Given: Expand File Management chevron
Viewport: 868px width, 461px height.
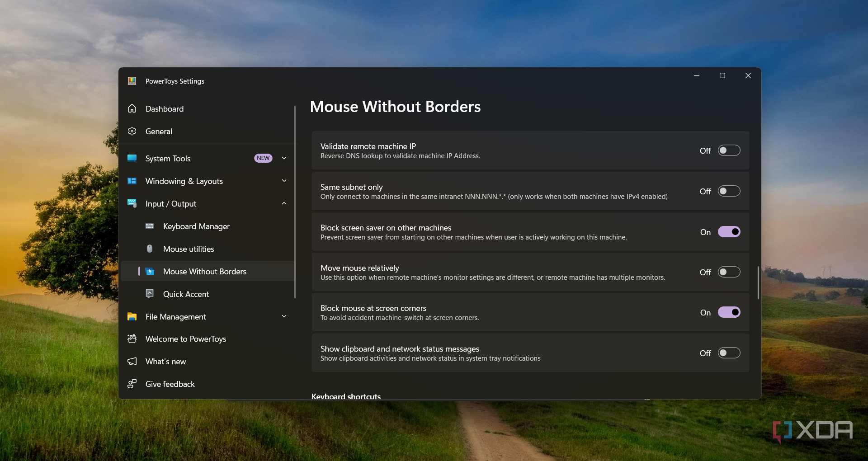Looking at the screenshot, I should (x=284, y=316).
